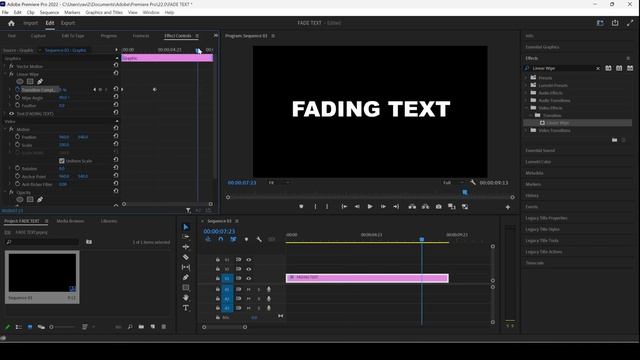Open the Window menu

pyautogui.click(x=151, y=12)
